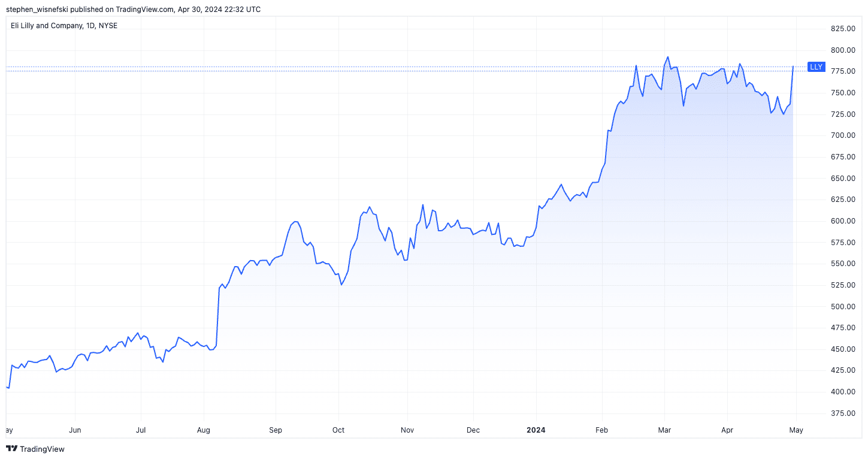Click the 400.00 price axis label
The width and height of the screenshot is (868, 459).
pyautogui.click(x=842, y=392)
